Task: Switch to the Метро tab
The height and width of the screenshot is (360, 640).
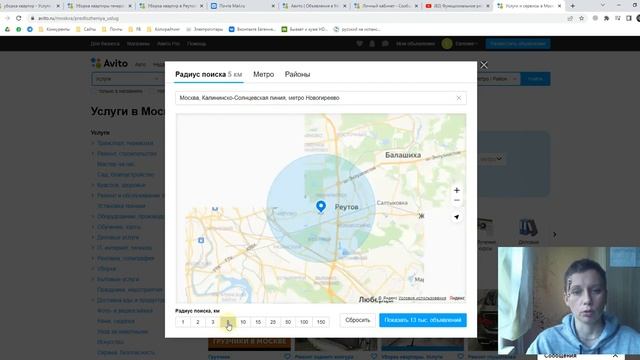Action: coord(263,74)
